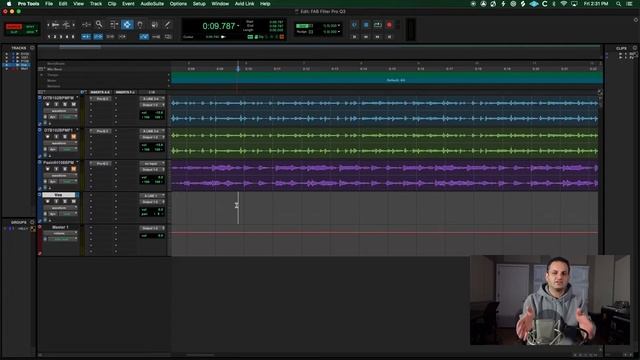
Task: Mute the blue audio track
Action: tap(73, 104)
